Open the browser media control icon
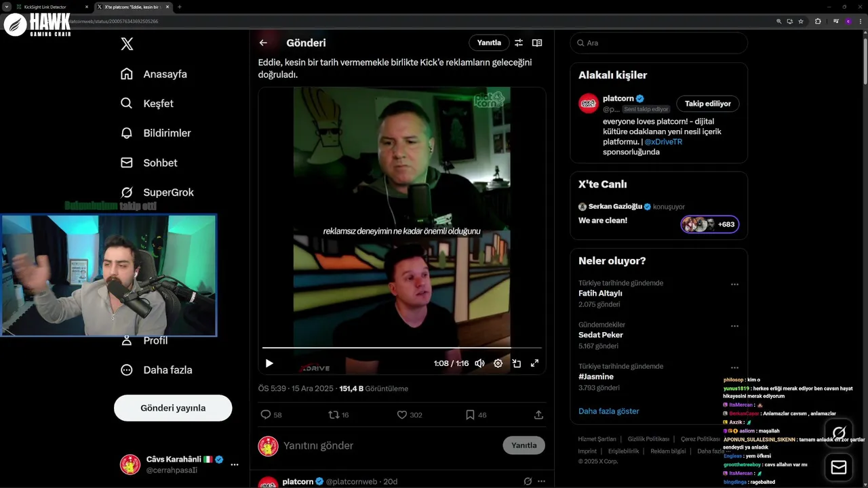This screenshot has width=868, height=488. point(835,21)
